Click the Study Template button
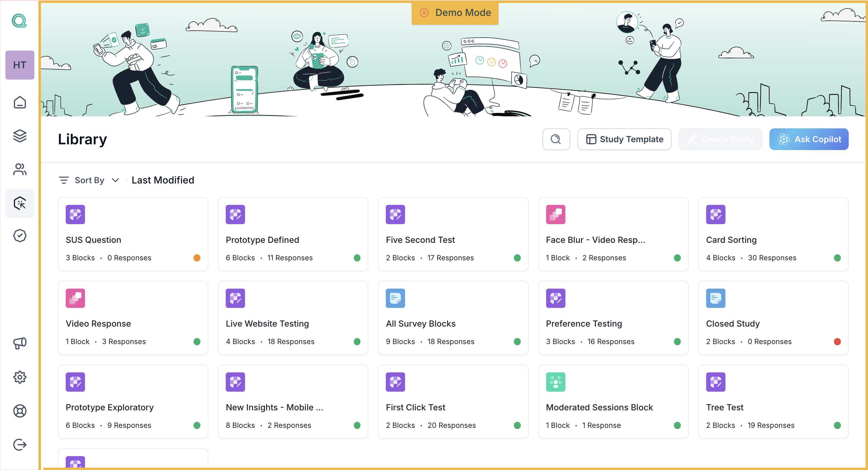 point(624,139)
